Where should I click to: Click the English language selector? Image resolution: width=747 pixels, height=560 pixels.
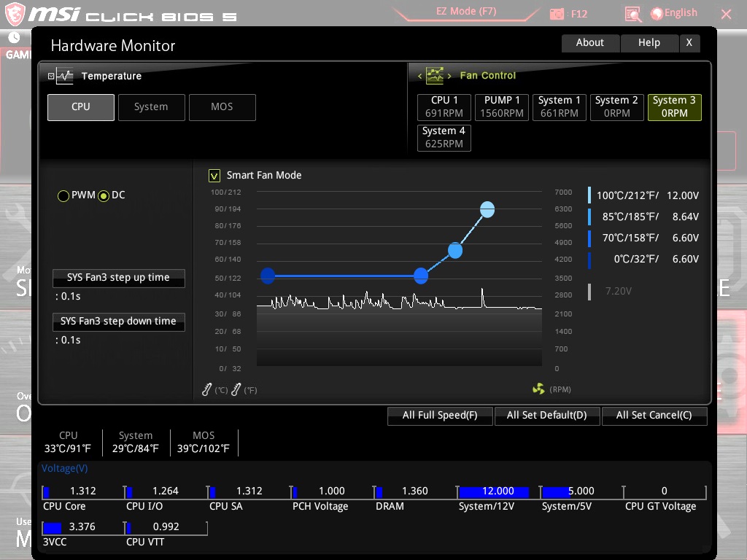tap(681, 13)
